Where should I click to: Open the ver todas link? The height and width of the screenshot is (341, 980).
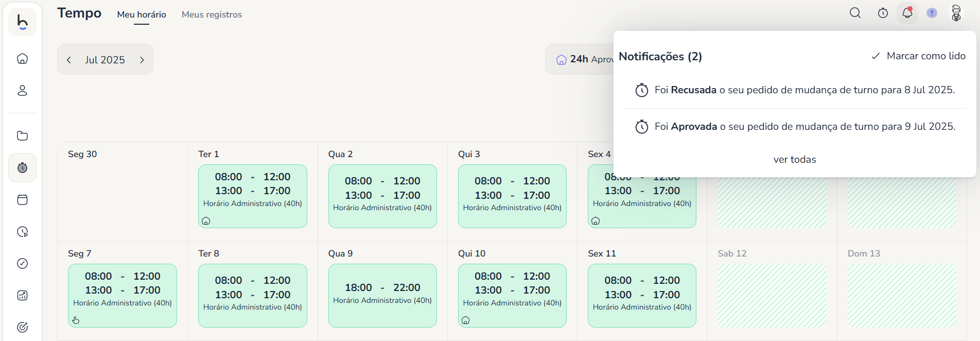795,159
